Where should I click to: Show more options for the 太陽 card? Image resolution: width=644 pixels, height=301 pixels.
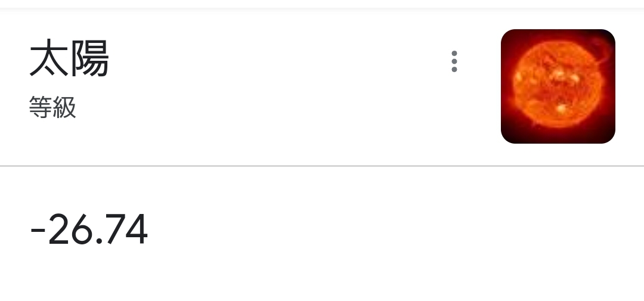click(454, 61)
